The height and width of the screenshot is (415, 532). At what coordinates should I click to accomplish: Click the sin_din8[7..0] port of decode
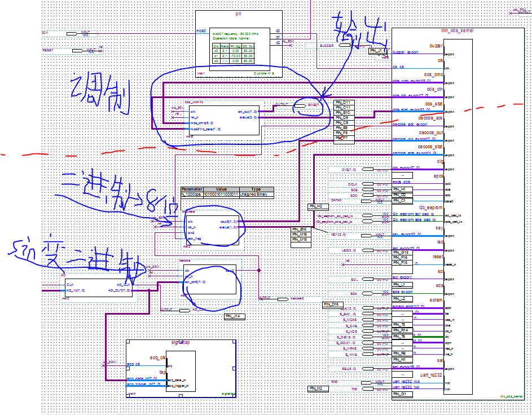point(195,282)
